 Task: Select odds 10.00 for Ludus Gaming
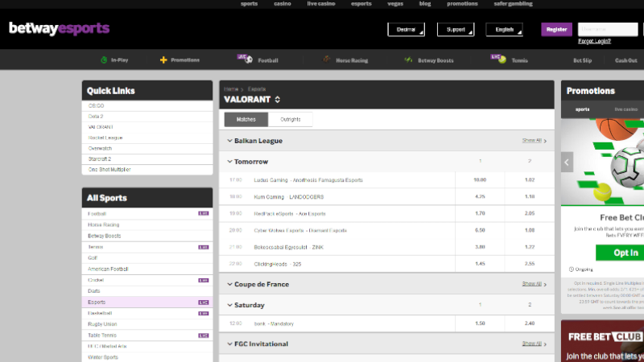coord(480,179)
